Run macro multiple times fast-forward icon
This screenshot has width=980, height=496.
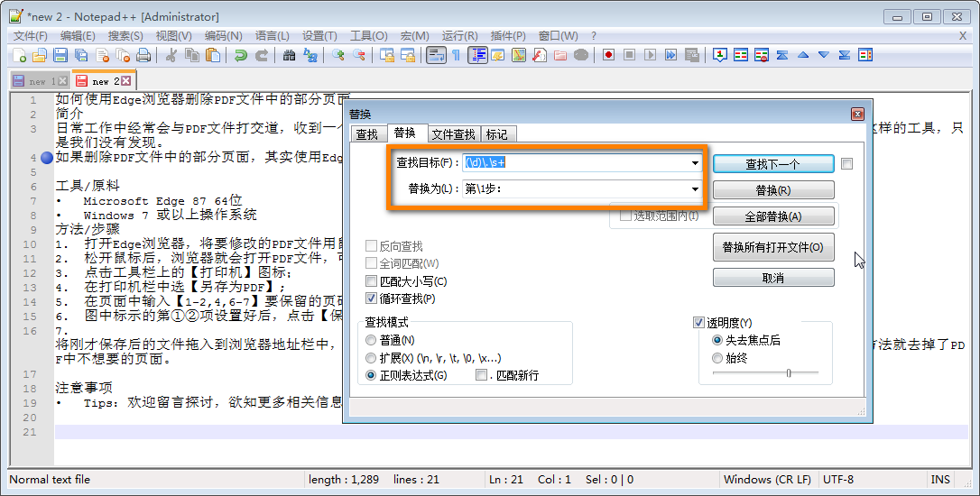pos(670,55)
